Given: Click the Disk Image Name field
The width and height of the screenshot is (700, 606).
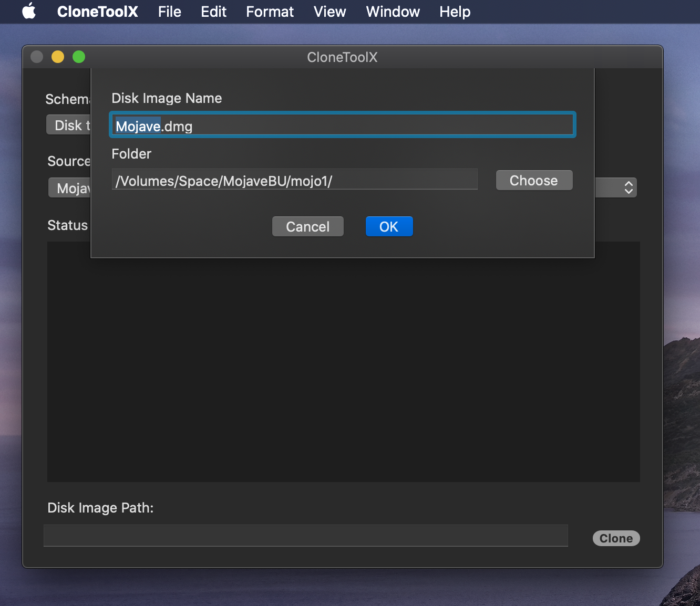Looking at the screenshot, I should (x=343, y=125).
